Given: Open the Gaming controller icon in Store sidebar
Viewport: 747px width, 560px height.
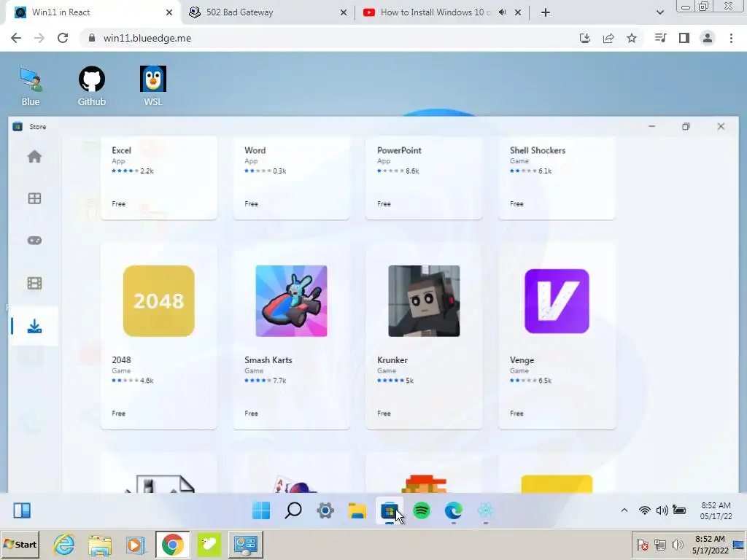Looking at the screenshot, I should point(34,241).
